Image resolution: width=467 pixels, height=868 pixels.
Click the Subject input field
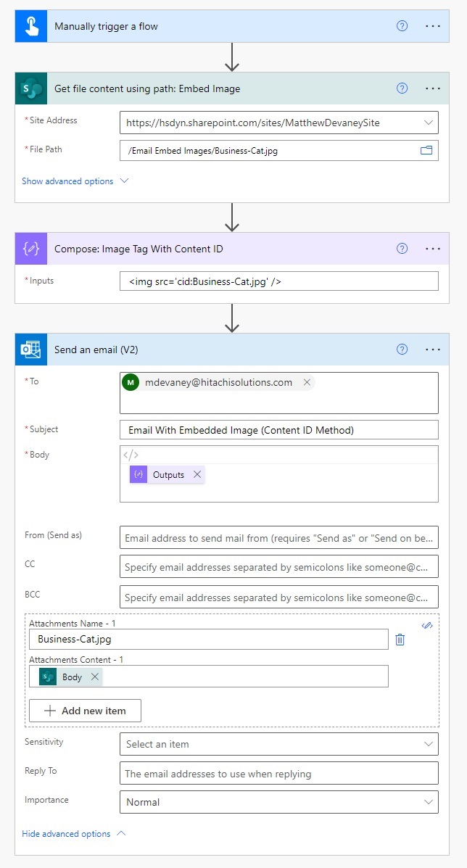point(279,429)
